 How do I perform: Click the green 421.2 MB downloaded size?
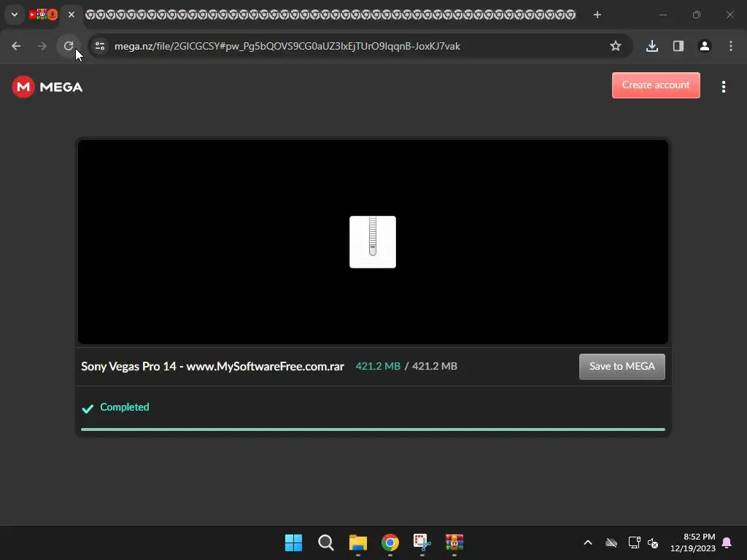point(378,366)
